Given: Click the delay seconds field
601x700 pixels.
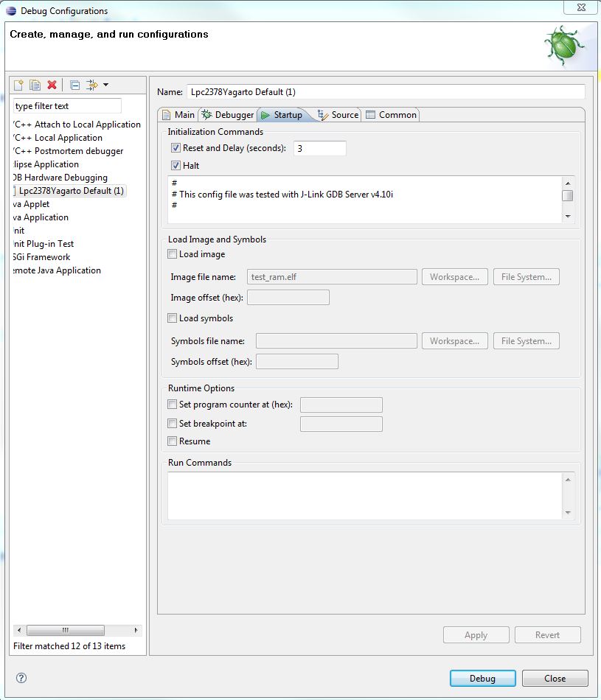Looking at the screenshot, I should pyautogui.click(x=319, y=148).
